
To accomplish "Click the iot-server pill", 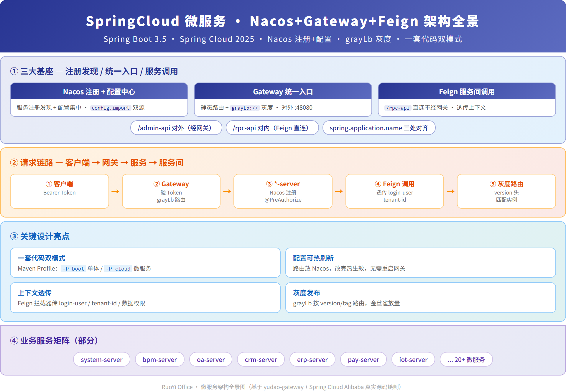I will tap(413, 360).
